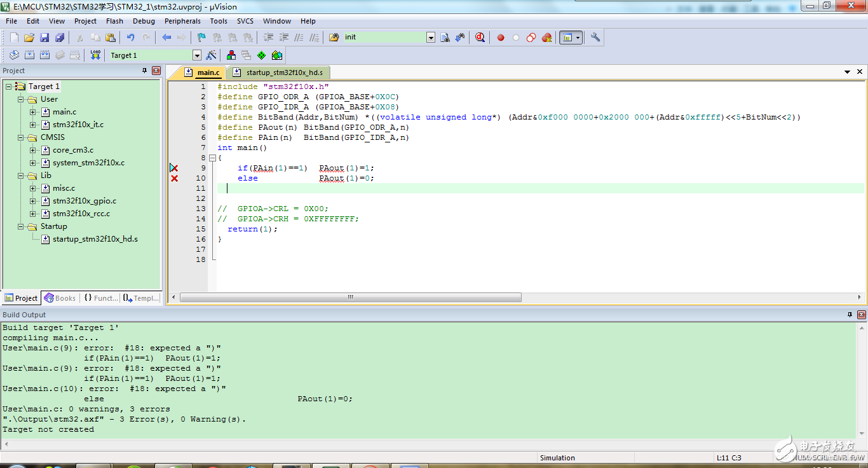Open Configuration wrench icon
868x468 pixels.
pos(595,38)
